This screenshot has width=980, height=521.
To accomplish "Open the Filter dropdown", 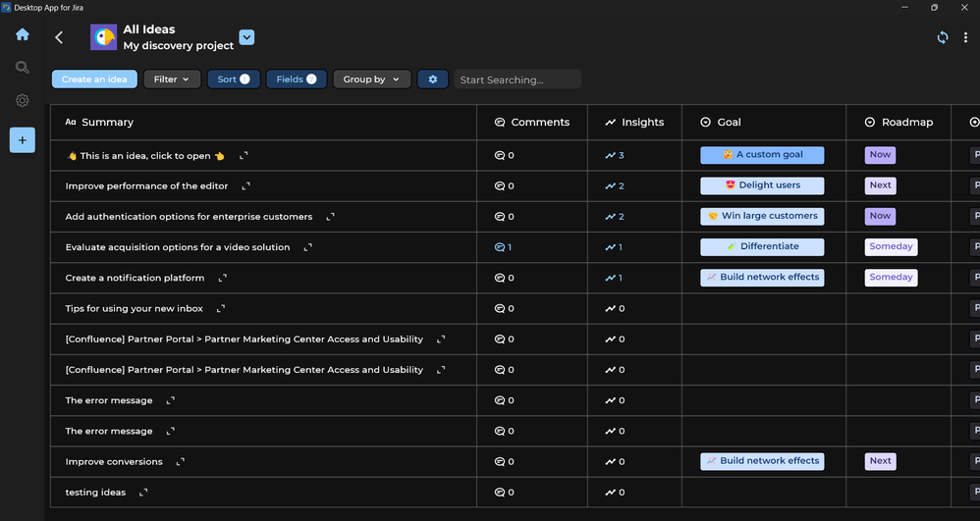I will [x=172, y=79].
